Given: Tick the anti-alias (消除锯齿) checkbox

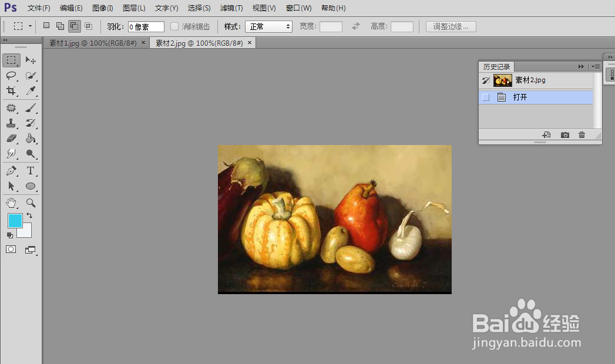Looking at the screenshot, I should point(174,26).
